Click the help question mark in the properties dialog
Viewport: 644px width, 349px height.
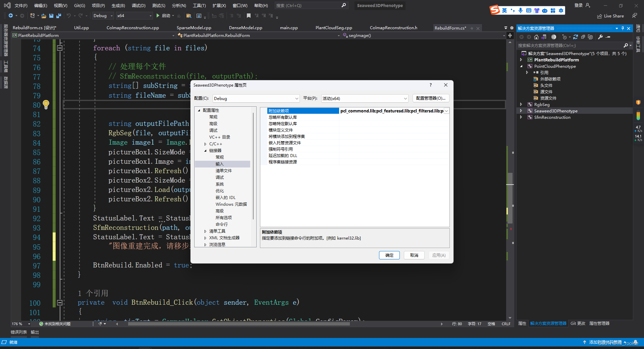pos(431,85)
